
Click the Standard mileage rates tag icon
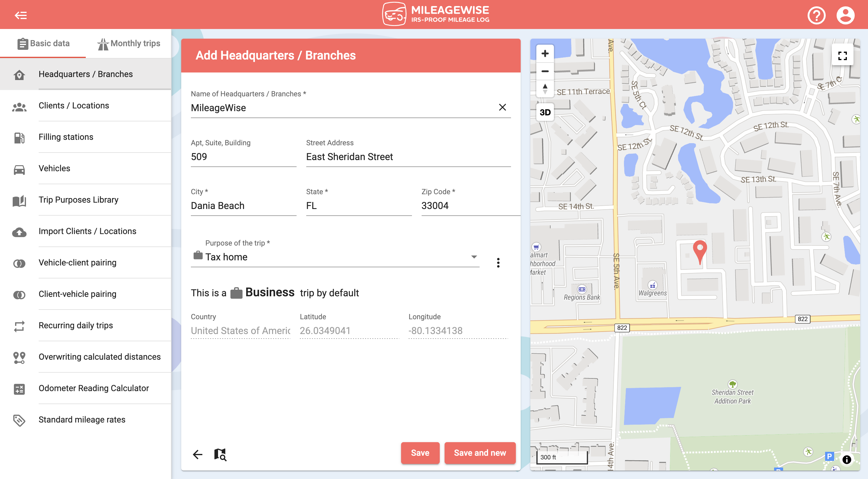click(x=19, y=420)
